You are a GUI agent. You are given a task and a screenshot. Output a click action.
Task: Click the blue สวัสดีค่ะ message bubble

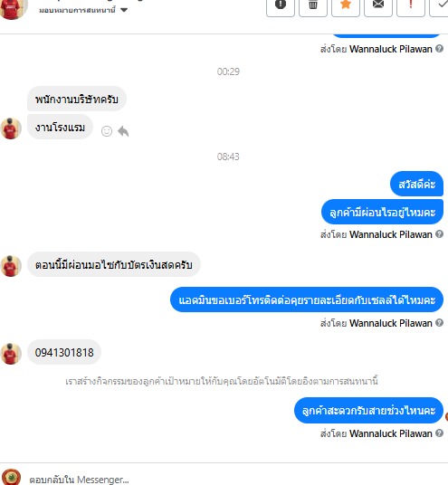click(x=416, y=184)
